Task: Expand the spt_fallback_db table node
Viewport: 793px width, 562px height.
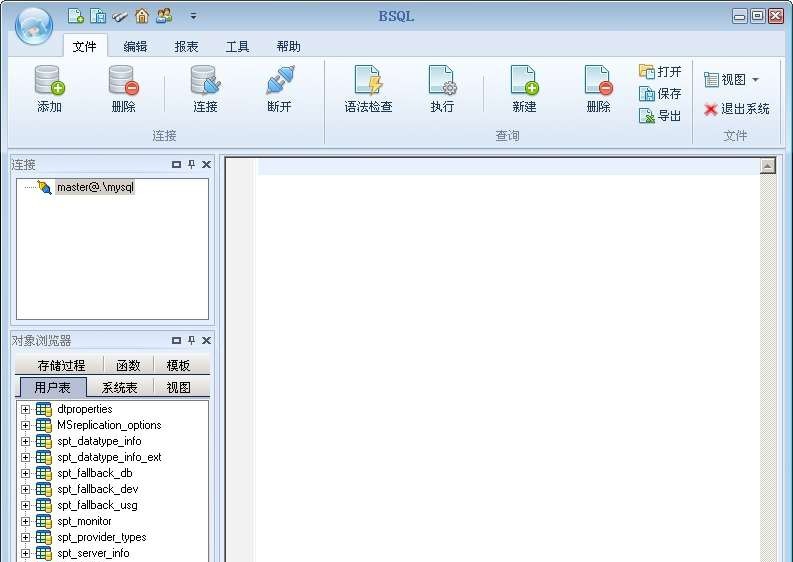Action: [25, 473]
